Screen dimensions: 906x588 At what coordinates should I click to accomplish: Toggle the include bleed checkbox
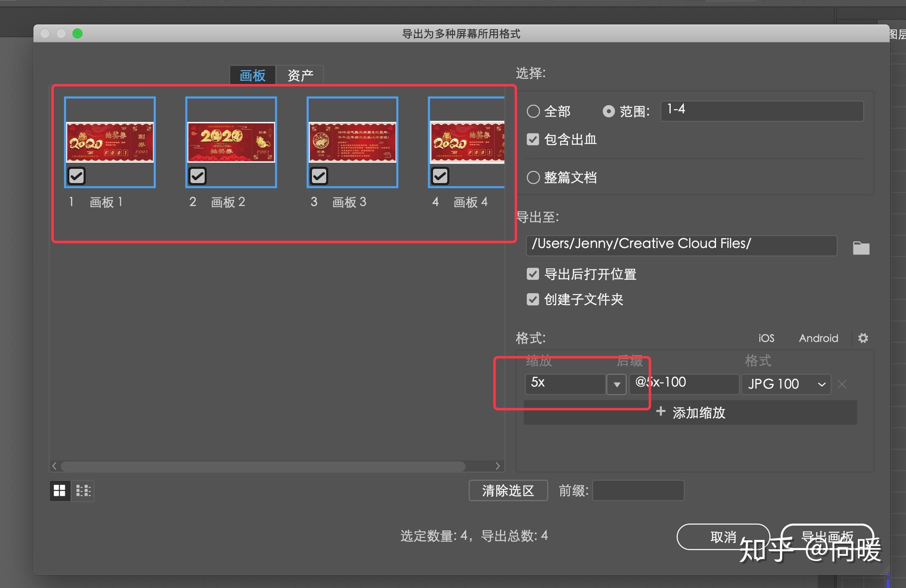click(533, 139)
